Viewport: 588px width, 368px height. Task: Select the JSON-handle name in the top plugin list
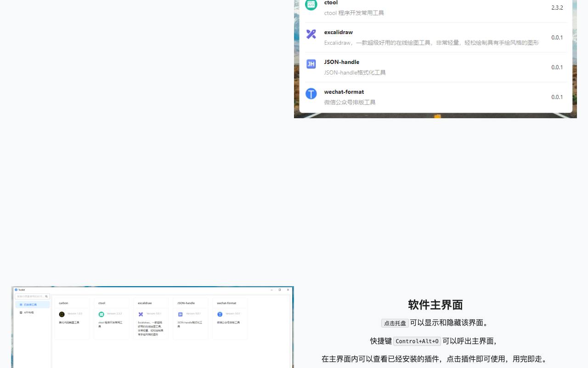click(x=342, y=62)
